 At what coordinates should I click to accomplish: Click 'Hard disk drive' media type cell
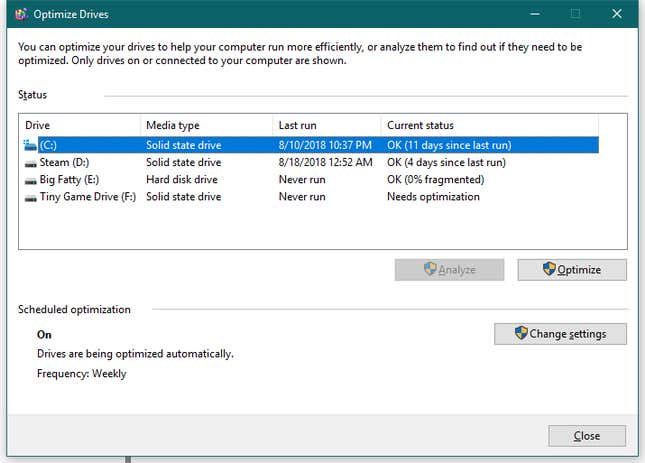[x=182, y=180]
